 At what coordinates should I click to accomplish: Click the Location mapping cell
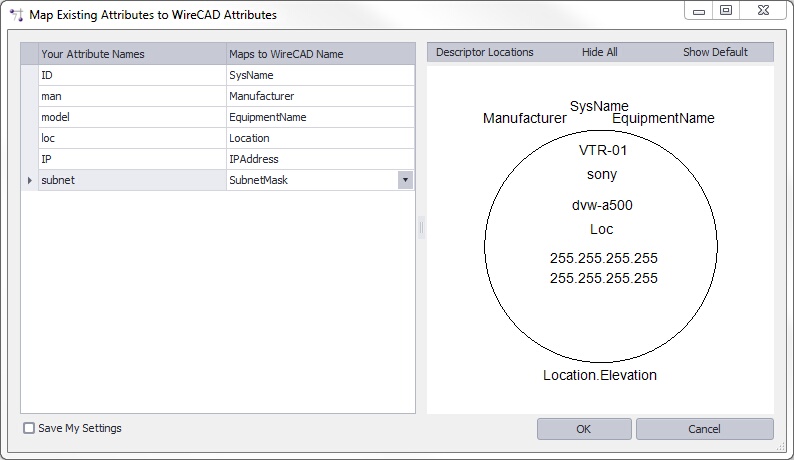click(x=320, y=138)
